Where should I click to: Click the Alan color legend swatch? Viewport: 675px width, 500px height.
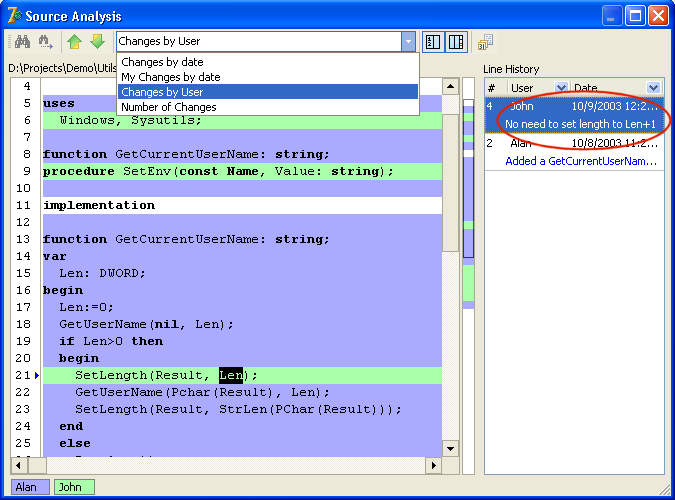[x=26, y=487]
